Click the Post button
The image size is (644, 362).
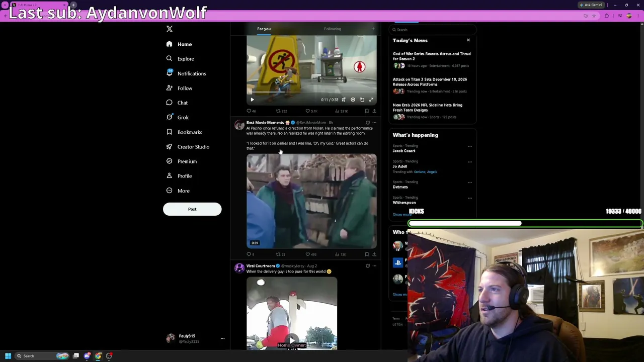click(x=192, y=209)
